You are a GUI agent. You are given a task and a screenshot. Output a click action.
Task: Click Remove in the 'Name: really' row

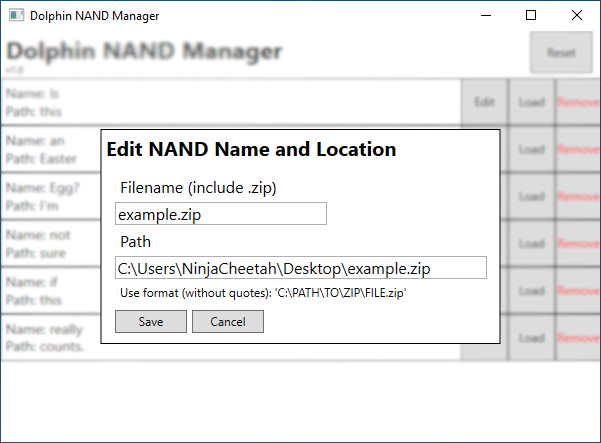pyautogui.click(x=578, y=338)
